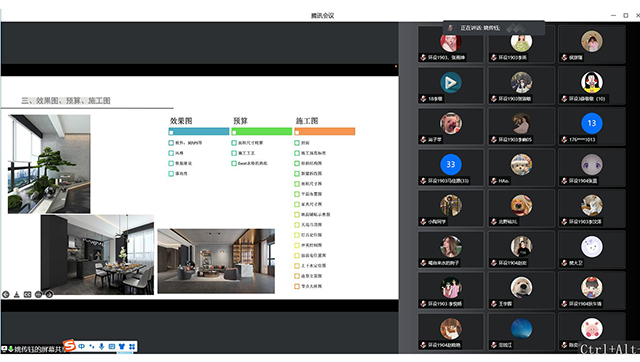Viewport: 640px width, 362px height.
Task: Tick the 封面 checkbox under 施工图
Action: (x=297, y=143)
